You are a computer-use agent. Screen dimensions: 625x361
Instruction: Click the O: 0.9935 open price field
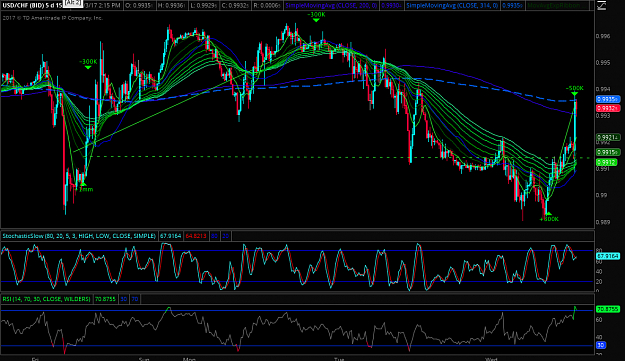click(139, 6)
